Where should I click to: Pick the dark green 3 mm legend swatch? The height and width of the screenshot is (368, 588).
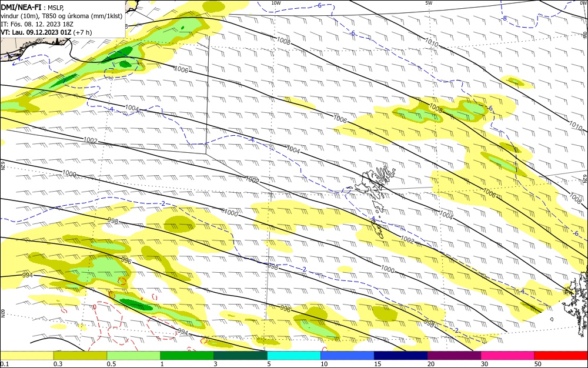240,356
